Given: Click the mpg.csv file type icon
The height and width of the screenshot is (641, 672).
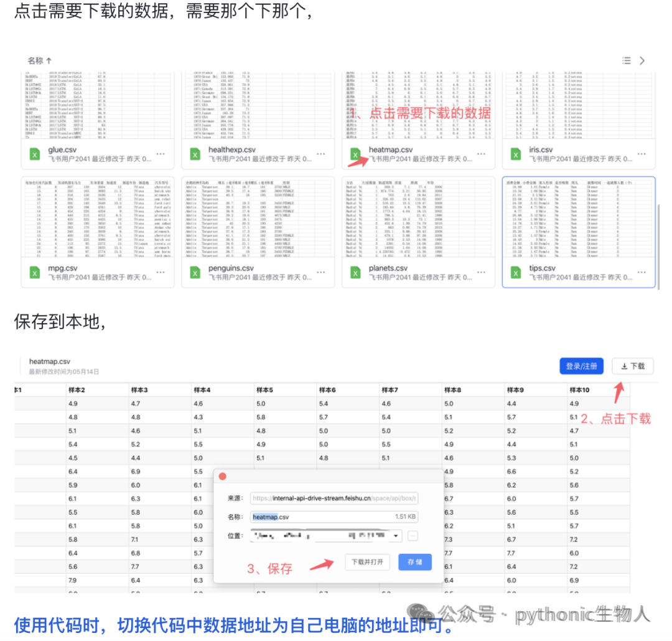Looking at the screenshot, I should (35, 272).
